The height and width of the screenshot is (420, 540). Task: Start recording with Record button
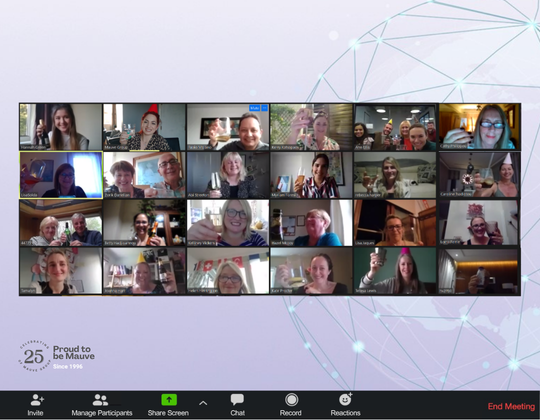point(291,405)
